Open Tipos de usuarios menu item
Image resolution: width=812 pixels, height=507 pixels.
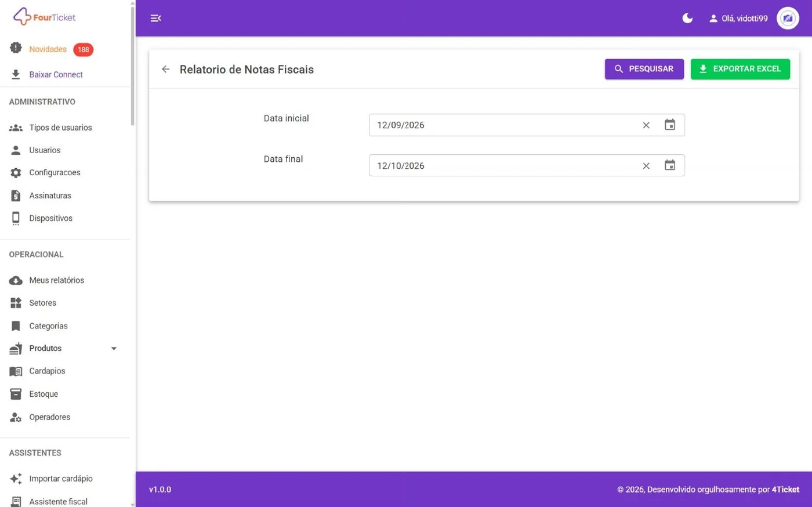click(x=60, y=128)
